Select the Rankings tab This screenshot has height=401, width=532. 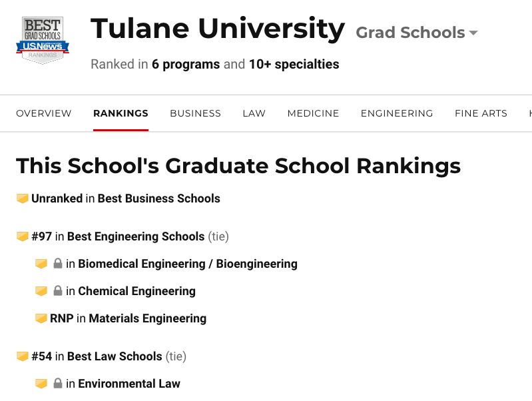(121, 113)
